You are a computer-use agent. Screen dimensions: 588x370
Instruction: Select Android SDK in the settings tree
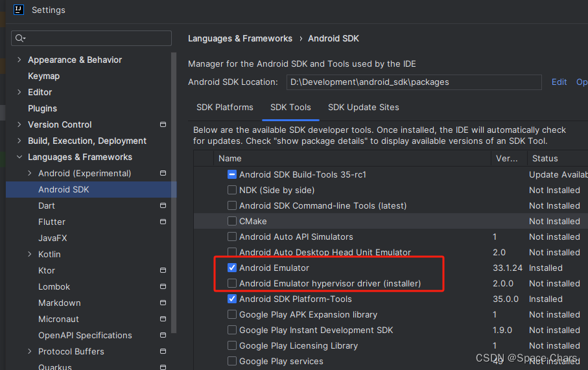tap(91, 190)
